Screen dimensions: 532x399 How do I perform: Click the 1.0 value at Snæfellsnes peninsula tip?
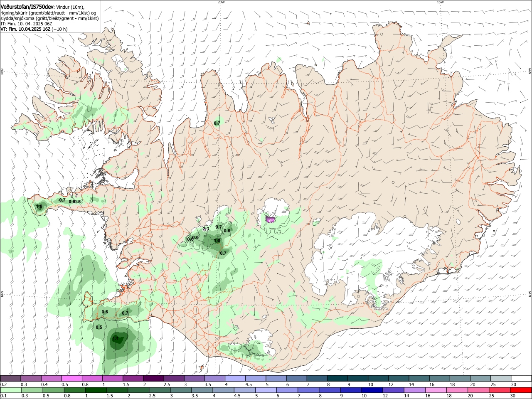[39, 207]
